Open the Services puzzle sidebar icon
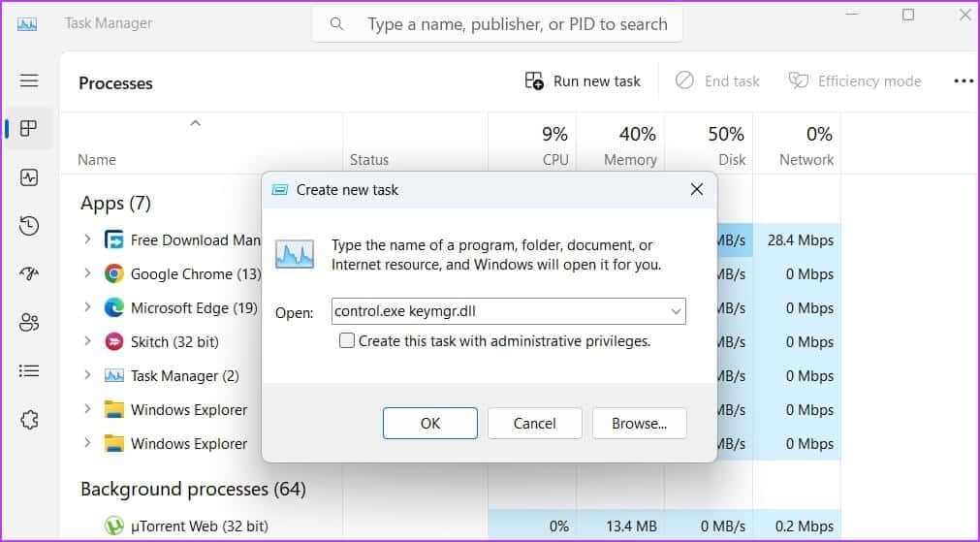Image resolution: width=980 pixels, height=542 pixels. pos(29,420)
